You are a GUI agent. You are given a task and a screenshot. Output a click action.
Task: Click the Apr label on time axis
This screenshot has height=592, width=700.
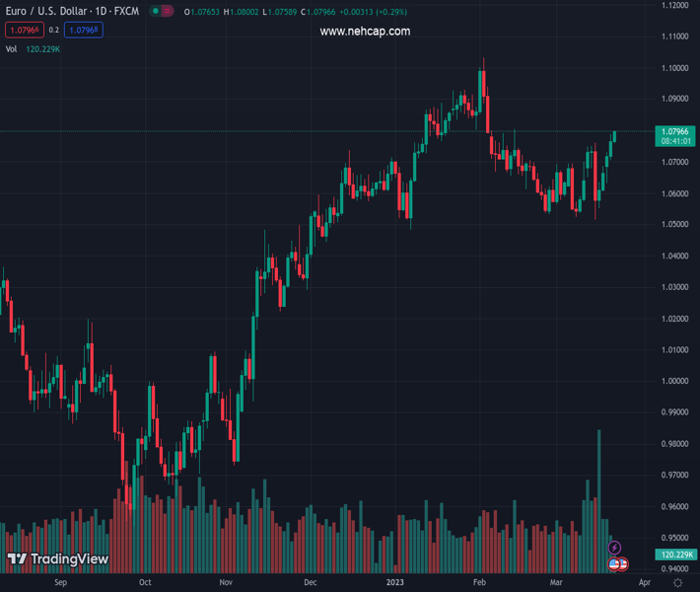tap(645, 583)
